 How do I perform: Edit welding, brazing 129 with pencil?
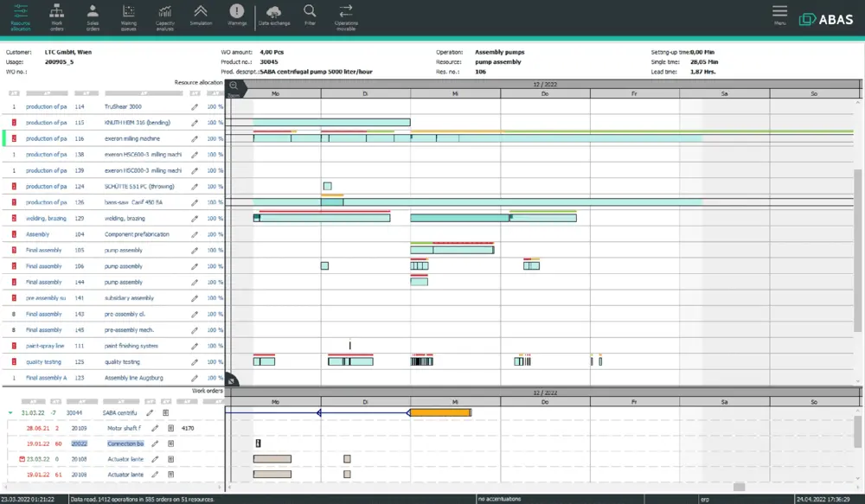(x=195, y=219)
